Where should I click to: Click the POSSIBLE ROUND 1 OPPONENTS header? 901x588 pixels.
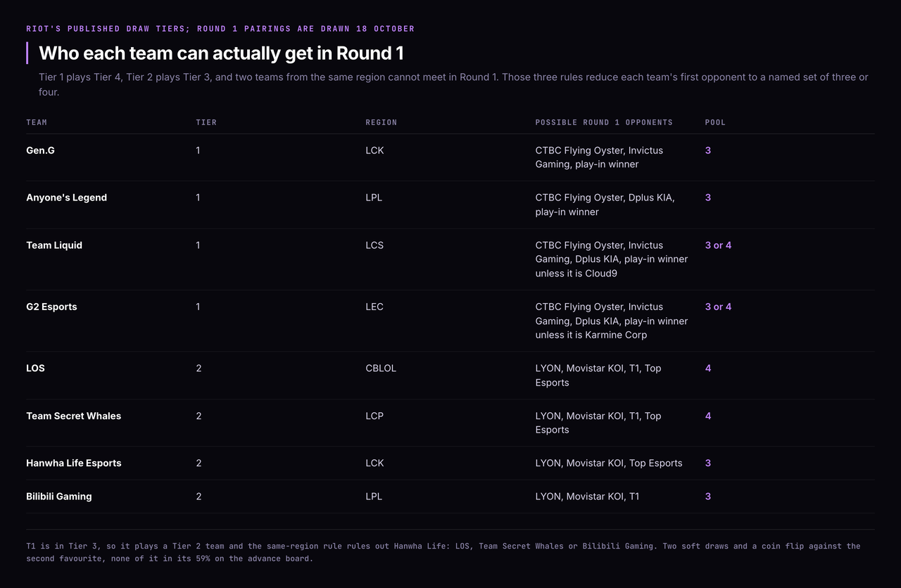point(604,122)
